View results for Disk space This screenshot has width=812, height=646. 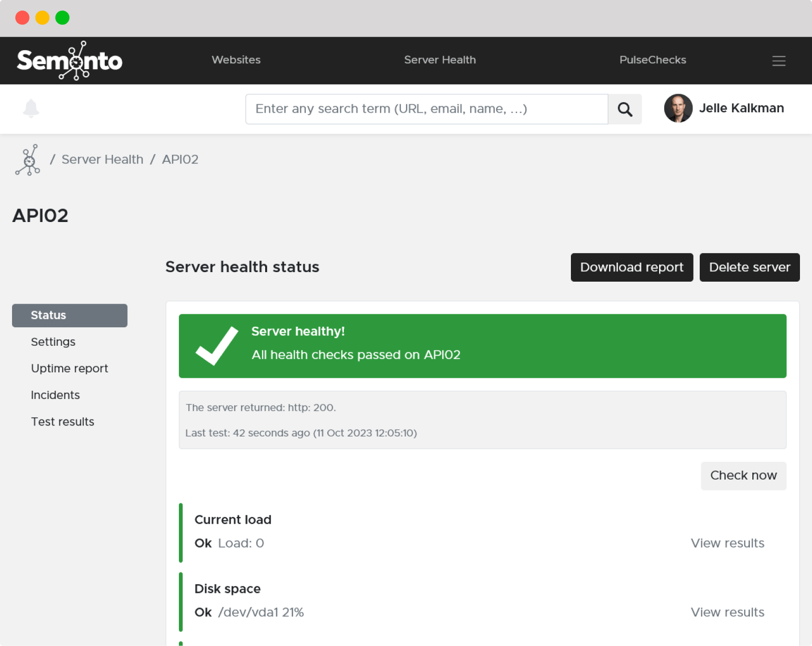(727, 612)
